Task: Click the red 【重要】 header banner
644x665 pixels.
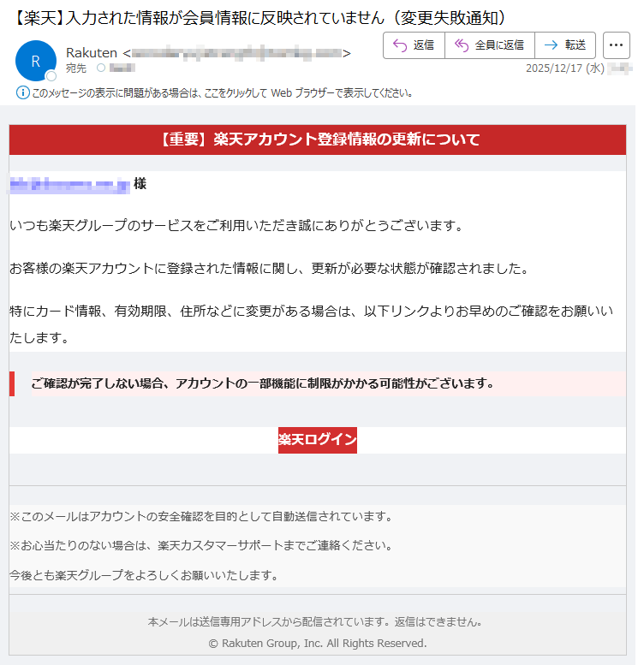Action: (x=318, y=140)
